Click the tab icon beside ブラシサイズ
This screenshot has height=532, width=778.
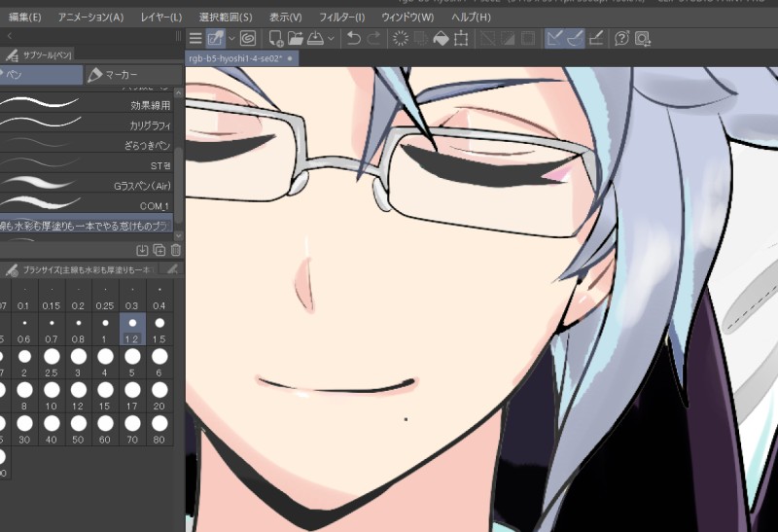click(172, 269)
